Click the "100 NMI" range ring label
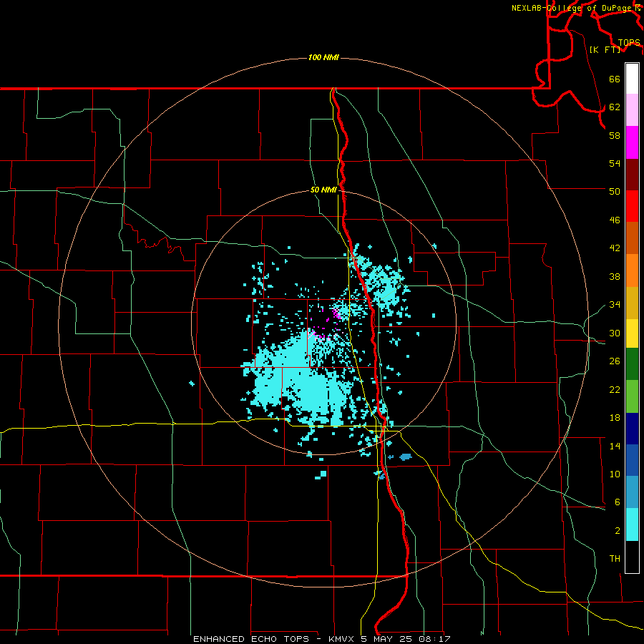644x644 pixels. [x=323, y=57]
